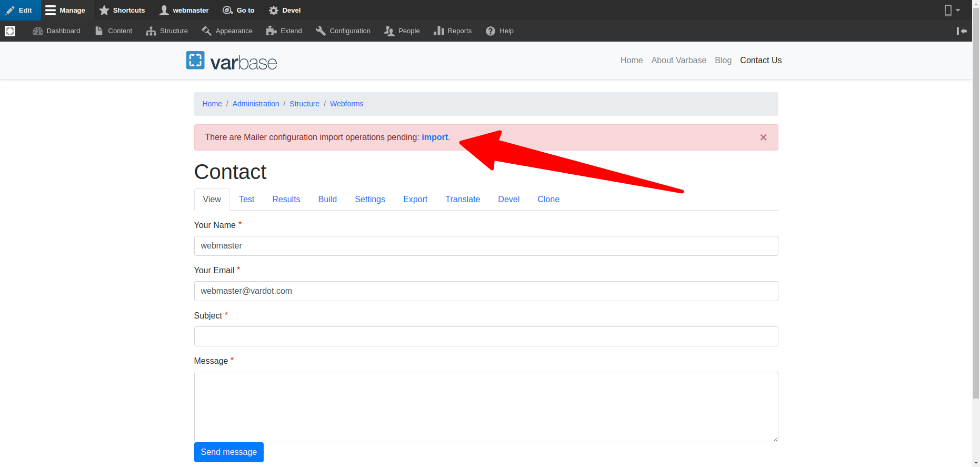Open the Reports admin section
The height and width of the screenshot is (467, 980).
(453, 31)
